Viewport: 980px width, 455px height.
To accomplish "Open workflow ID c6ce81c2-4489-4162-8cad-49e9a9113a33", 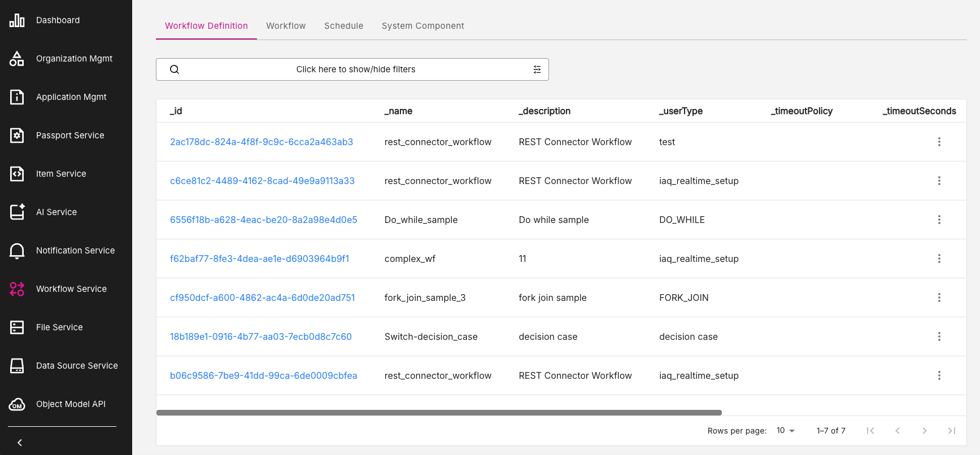I will (262, 181).
